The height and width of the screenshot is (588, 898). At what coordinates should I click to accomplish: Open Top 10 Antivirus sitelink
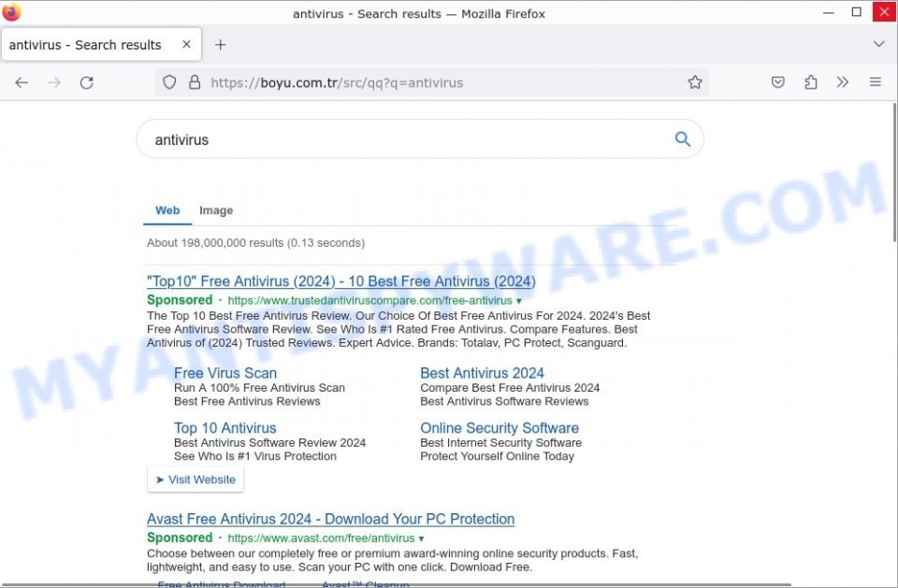[x=224, y=428]
